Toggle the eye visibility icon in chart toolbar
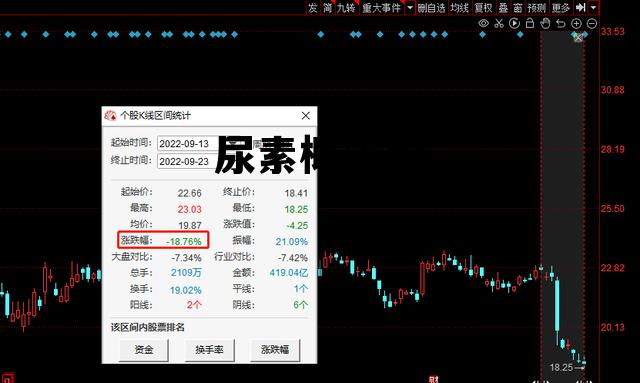The height and width of the screenshot is (383, 640). click(x=483, y=23)
